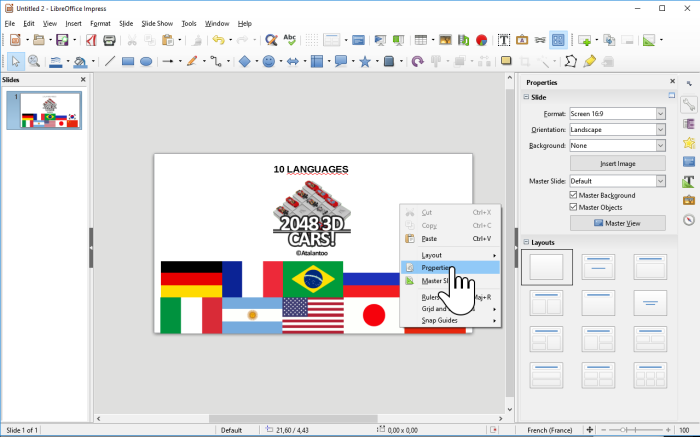Open the File menu
The height and width of the screenshot is (437, 700).
click(x=10, y=24)
